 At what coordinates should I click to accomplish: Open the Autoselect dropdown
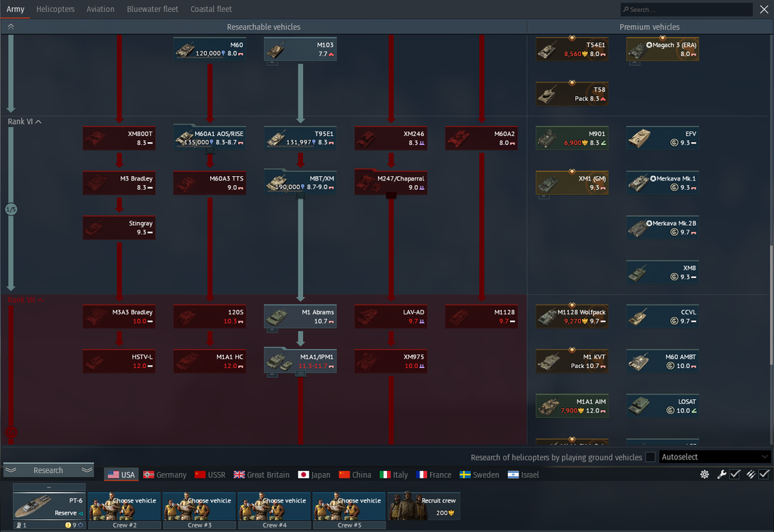coord(714,457)
